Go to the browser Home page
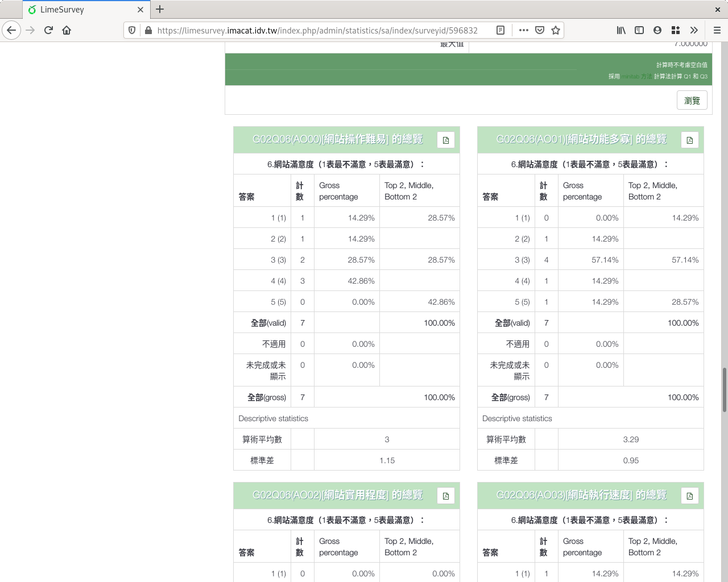 coord(67,30)
